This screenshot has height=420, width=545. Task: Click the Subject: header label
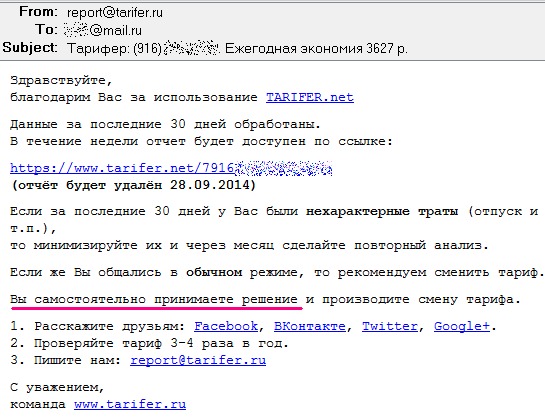click(x=30, y=47)
